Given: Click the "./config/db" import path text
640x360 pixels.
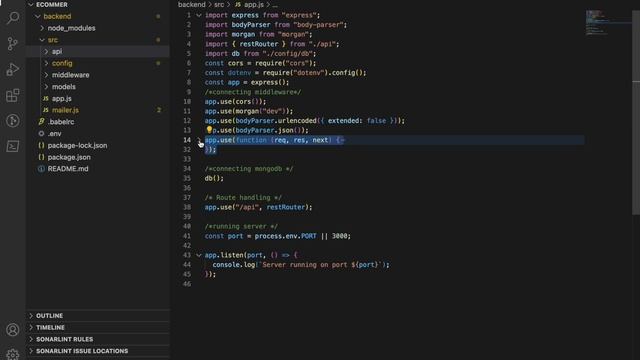Looking at the screenshot, I should 287,54.
